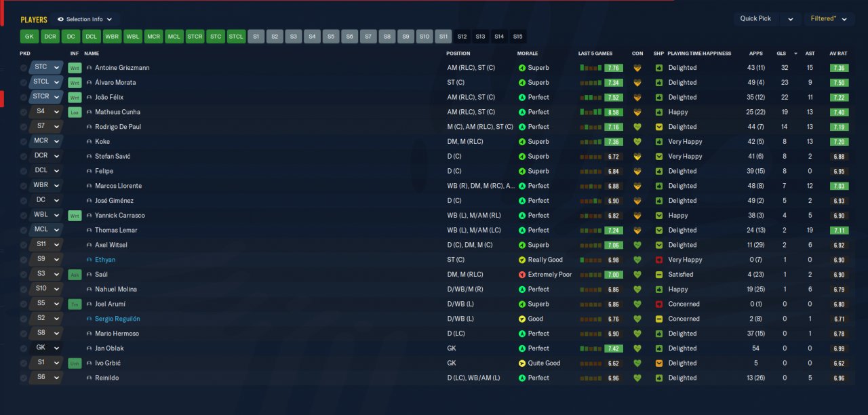Click the PLAYING TIME HAPPINESS column header
Screen dimensions: 868x415
click(699, 54)
